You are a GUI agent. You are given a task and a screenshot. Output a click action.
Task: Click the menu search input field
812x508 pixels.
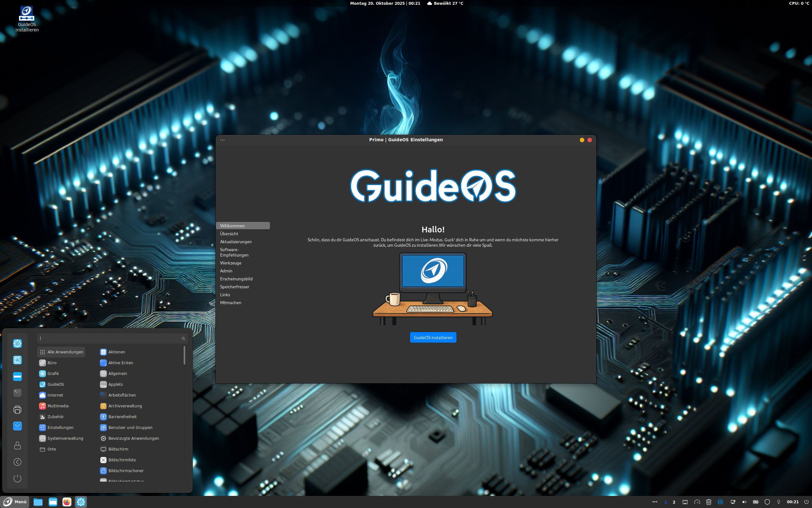(x=112, y=338)
